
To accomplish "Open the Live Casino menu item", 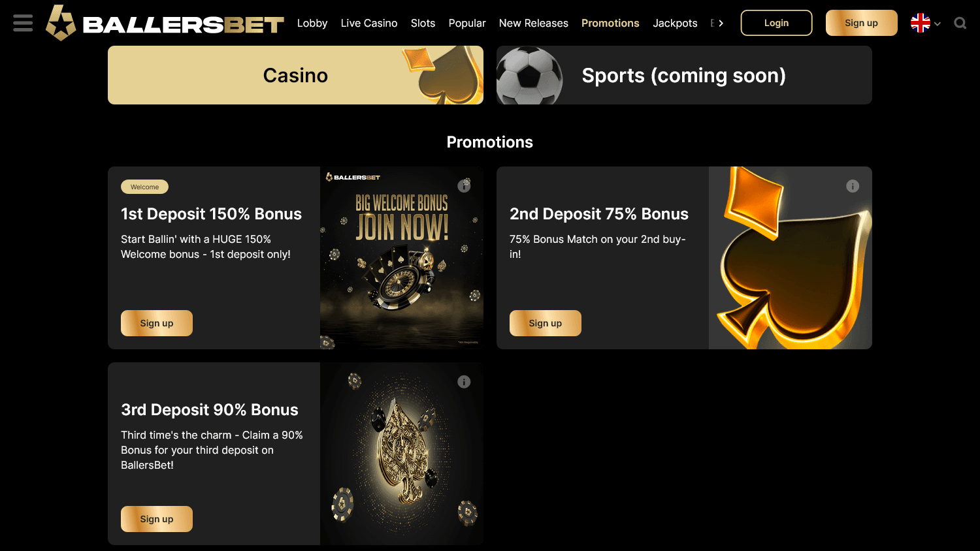I will (369, 23).
